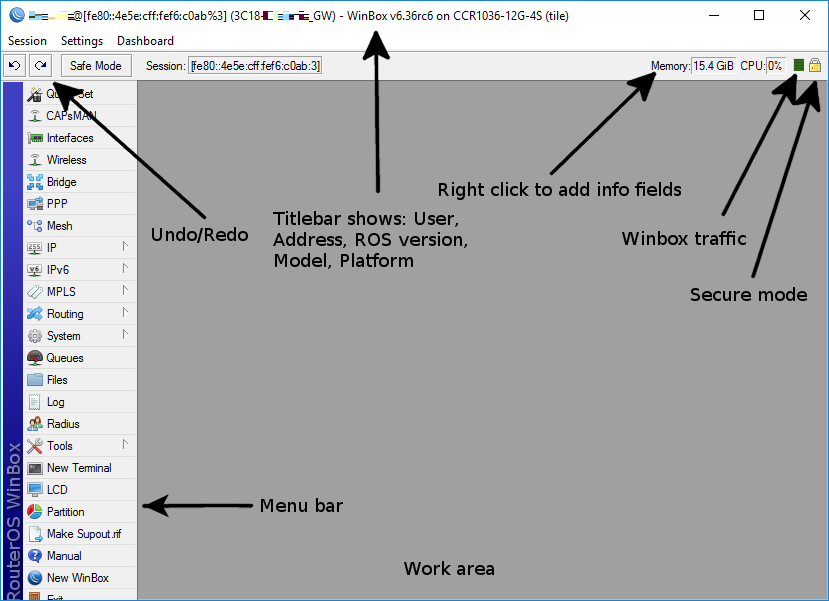Click the green WinBox traffic indicator
Image resolution: width=829 pixels, height=601 pixels.
tap(799, 66)
